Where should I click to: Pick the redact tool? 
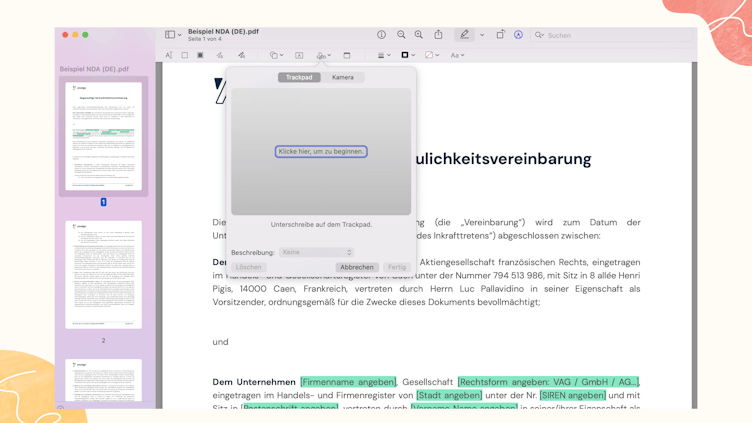point(200,55)
